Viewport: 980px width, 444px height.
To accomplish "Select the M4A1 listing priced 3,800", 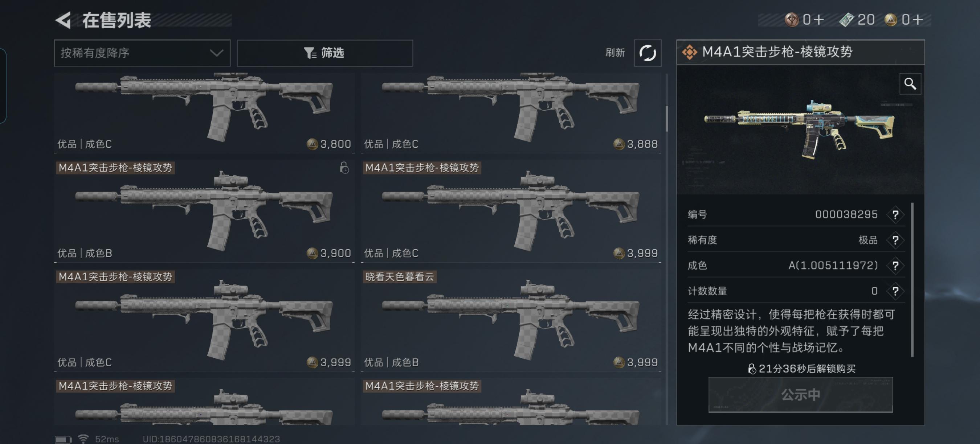I will click(204, 112).
